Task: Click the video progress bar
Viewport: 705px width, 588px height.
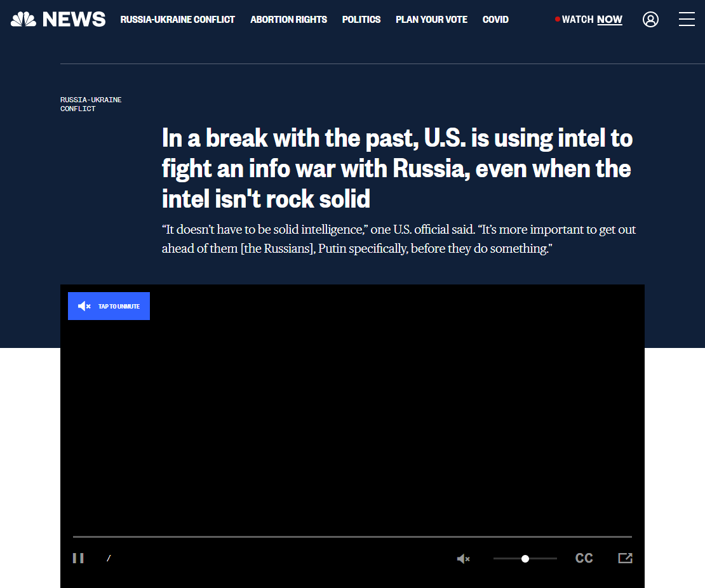Action: [x=352, y=537]
